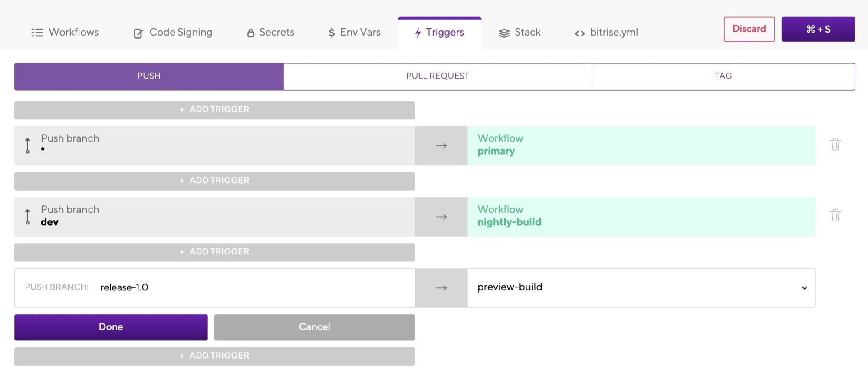The width and height of the screenshot is (868, 389).
Task: Click drag handle icon for dev branch trigger
Action: tap(28, 217)
